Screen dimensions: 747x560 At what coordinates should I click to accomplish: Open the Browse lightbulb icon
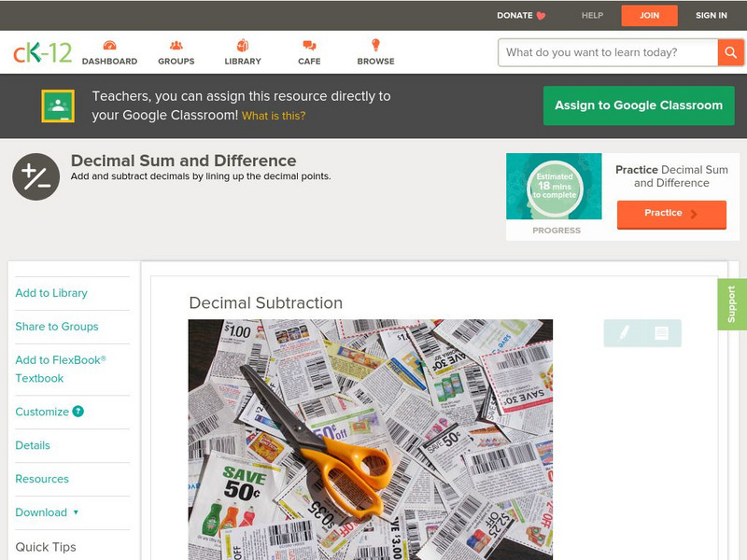pos(376,45)
